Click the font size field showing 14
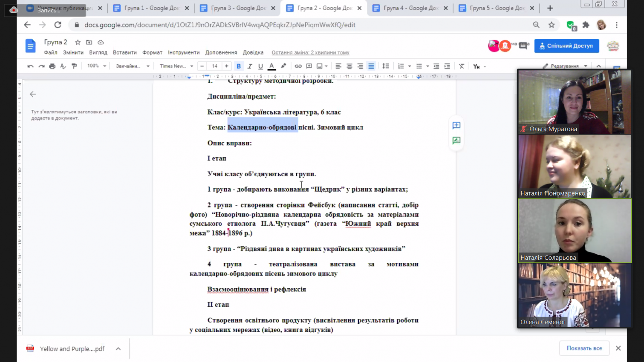The height and width of the screenshot is (362, 644). pyautogui.click(x=214, y=66)
